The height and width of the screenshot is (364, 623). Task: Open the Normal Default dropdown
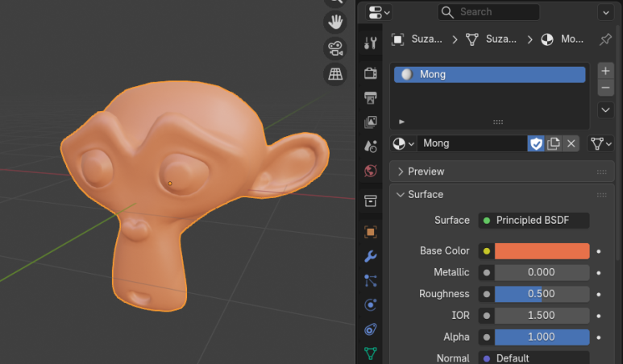pos(534,358)
